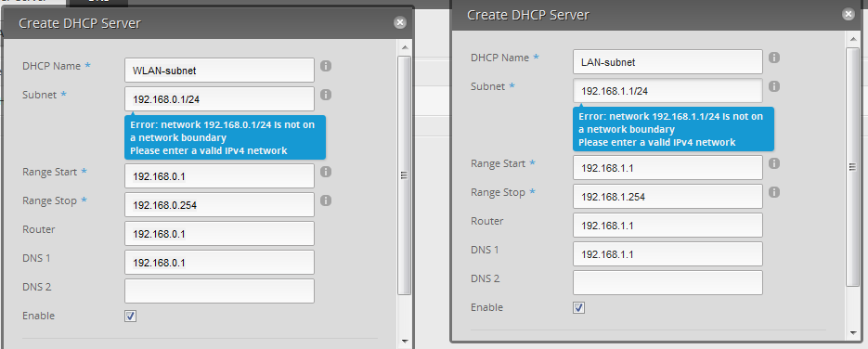Close the left Create DHCP Server dialog
The height and width of the screenshot is (349, 868).
coord(400,22)
